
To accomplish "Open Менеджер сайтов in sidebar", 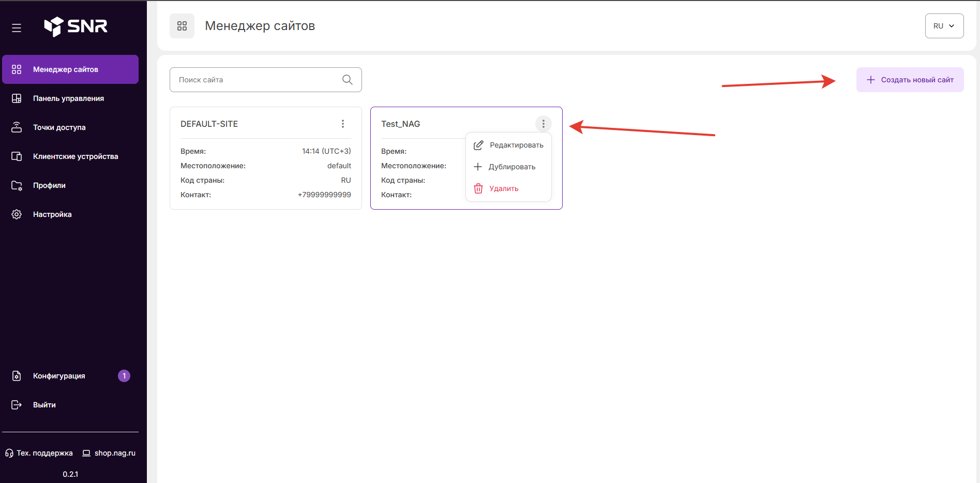I will [70, 69].
